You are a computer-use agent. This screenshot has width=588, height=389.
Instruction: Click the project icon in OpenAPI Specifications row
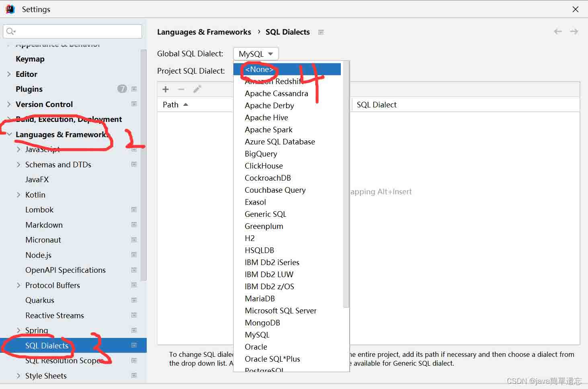134,270
